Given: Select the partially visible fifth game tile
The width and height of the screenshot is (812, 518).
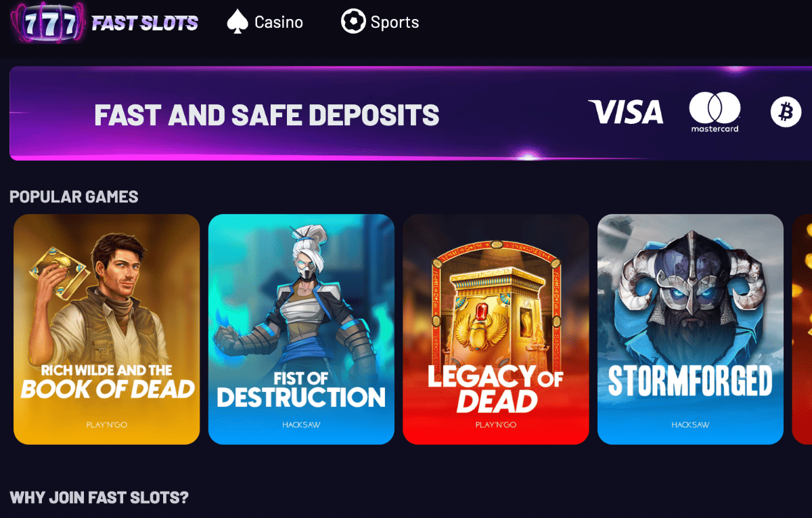Looking at the screenshot, I should pos(802,329).
